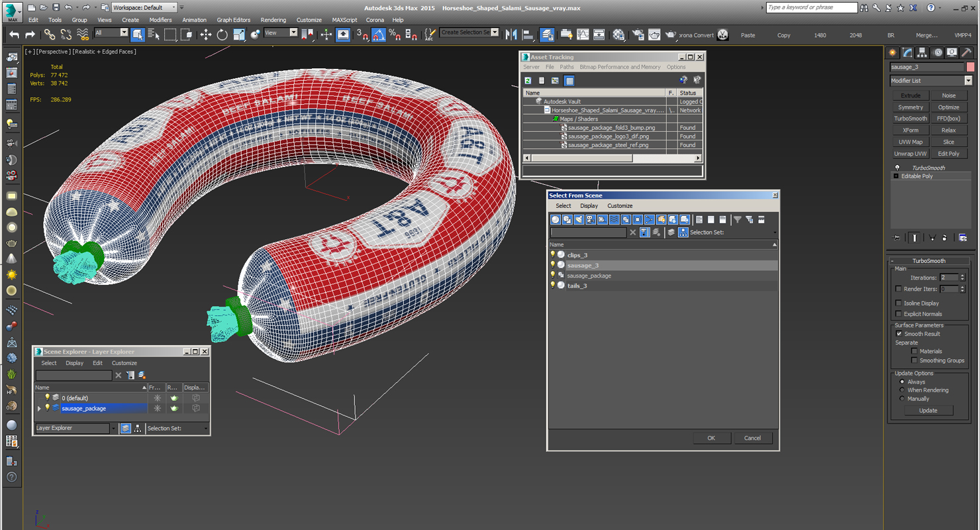
Task: Toggle Smooth Result checkbox
Action: [899, 333]
